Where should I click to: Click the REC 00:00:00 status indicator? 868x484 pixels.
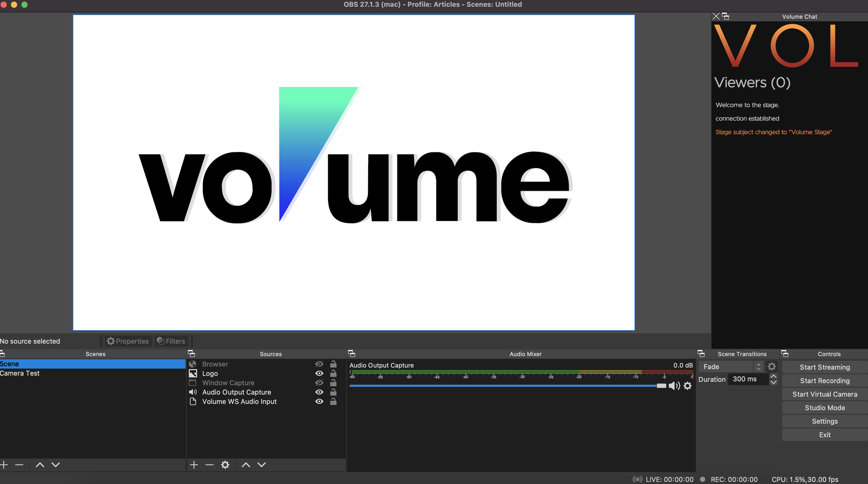pos(729,479)
